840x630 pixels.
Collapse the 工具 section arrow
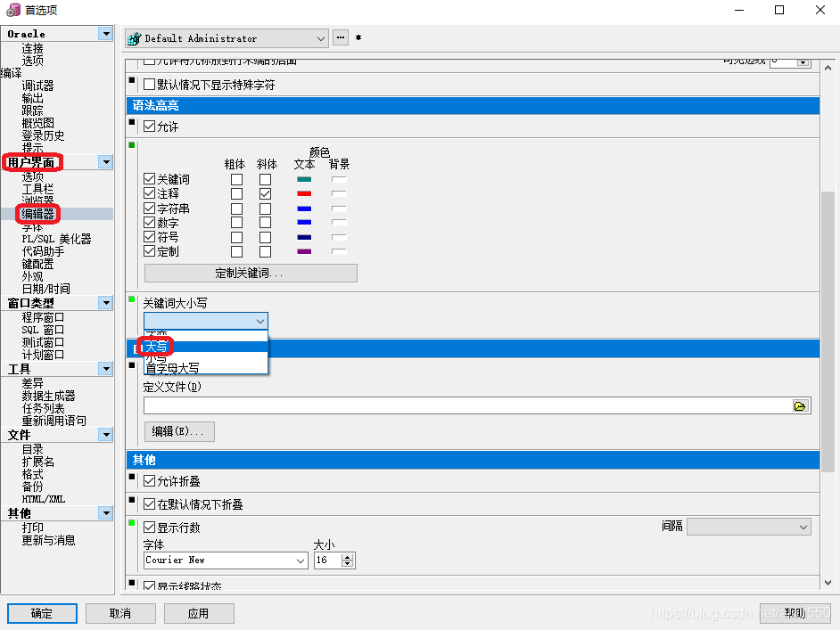(106, 369)
